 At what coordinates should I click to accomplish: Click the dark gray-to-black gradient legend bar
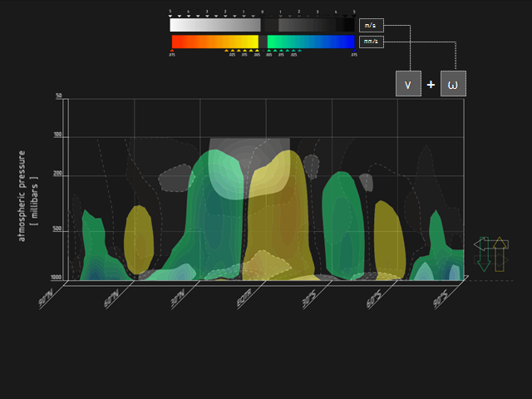point(311,26)
